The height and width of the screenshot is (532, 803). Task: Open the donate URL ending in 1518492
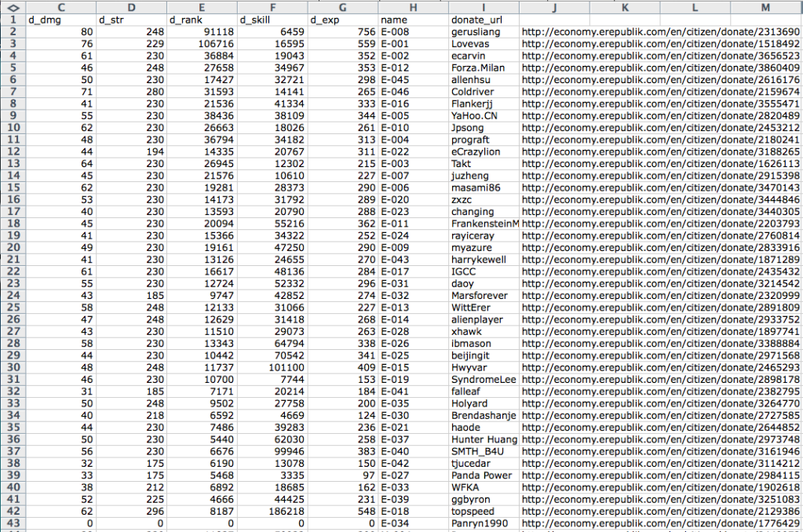[659, 44]
